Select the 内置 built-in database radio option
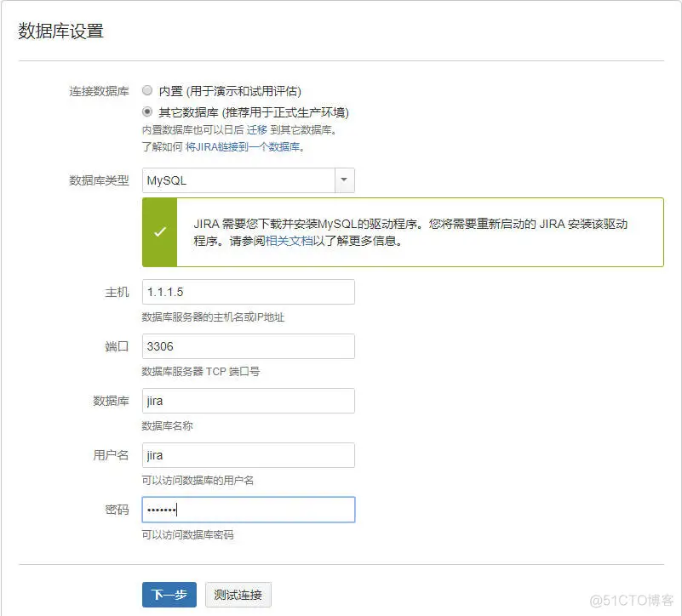The width and height of the screenshot is (682, 616). (147, 90)
